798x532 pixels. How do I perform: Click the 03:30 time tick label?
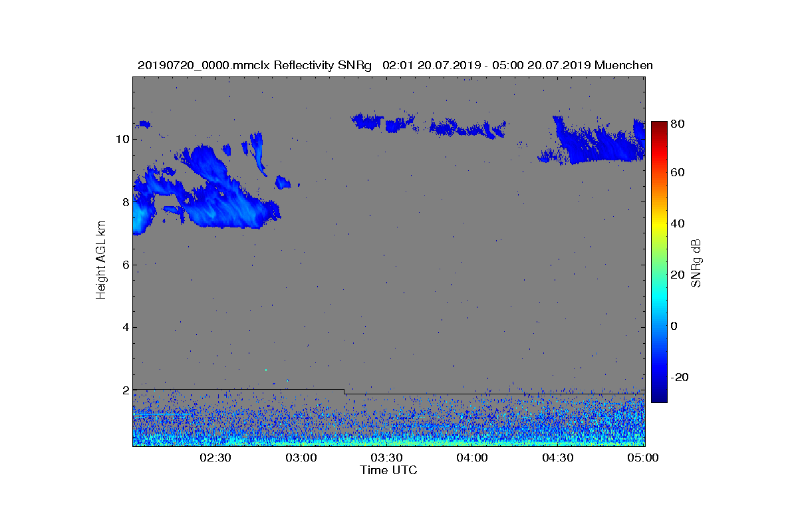(386, 458)
